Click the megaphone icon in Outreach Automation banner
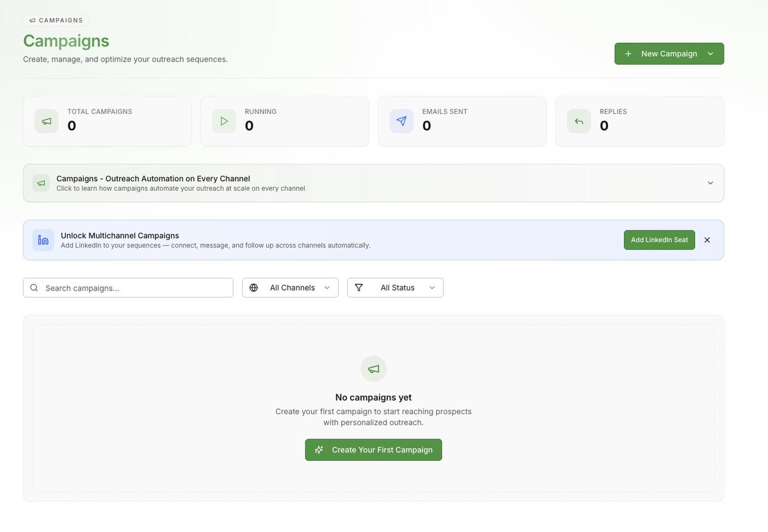Viewport: 768px width, 532px height. [x=41, y=183]
